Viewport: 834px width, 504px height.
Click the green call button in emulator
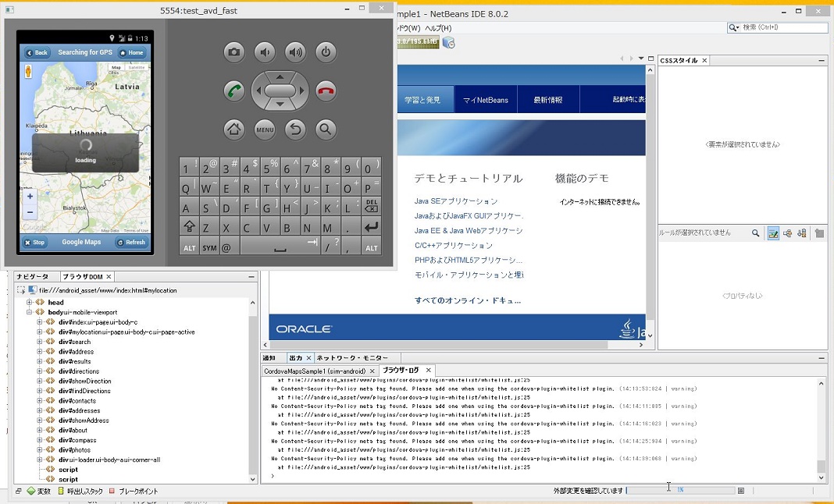pyautogui.click(x=234, y=91)
